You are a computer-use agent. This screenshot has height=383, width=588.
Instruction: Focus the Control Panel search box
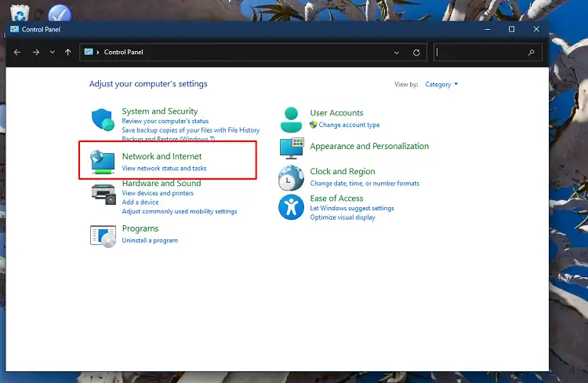pyautogui.click(x=488, y=53)
